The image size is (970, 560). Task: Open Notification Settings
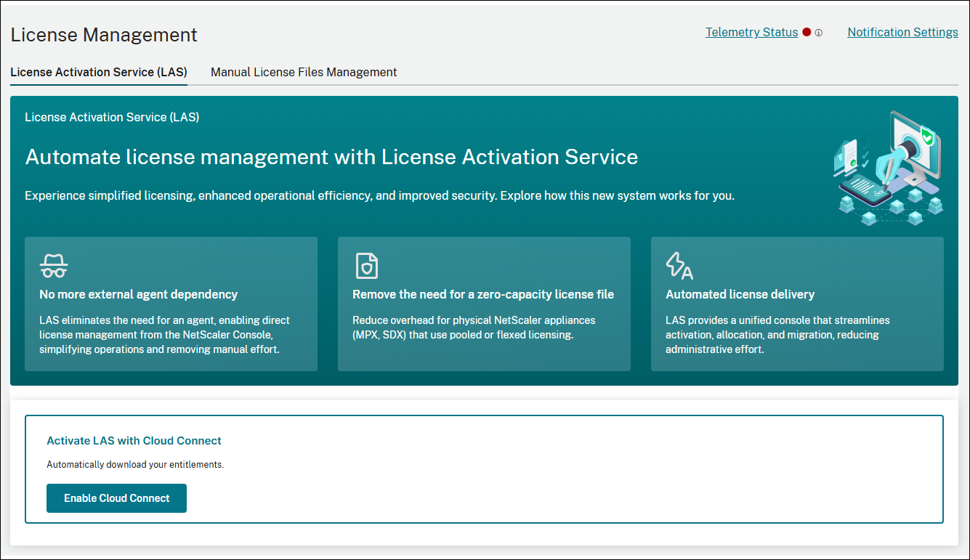[903, 32]
